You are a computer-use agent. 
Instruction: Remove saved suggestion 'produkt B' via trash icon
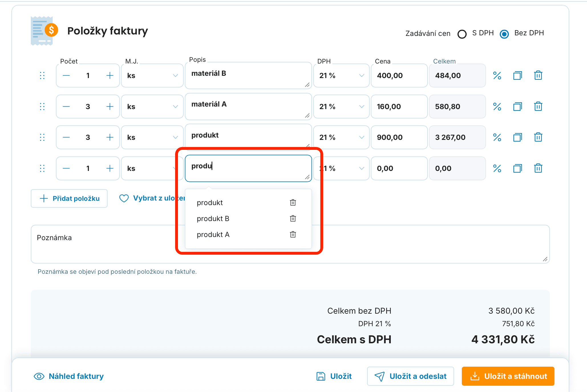tap(293, 219)
